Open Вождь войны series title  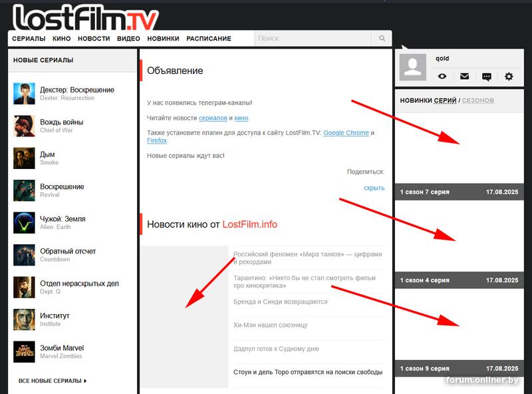coord(61,122)
